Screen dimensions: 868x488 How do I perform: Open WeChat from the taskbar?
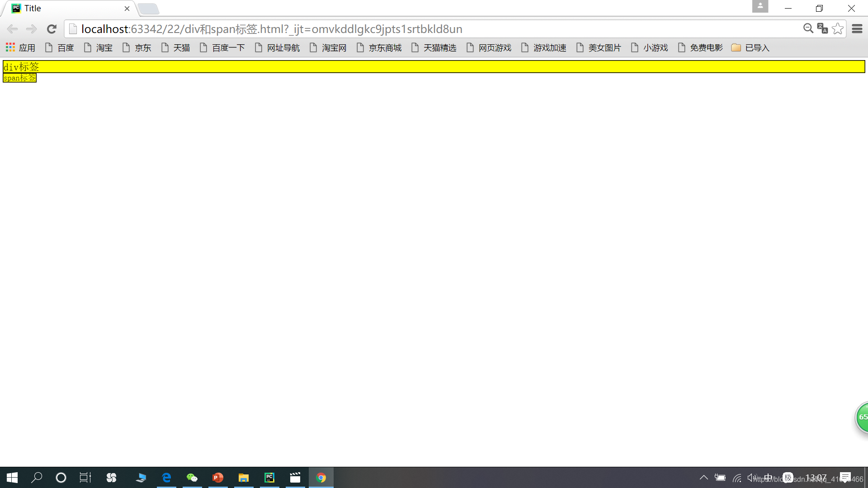pos(192,478)
